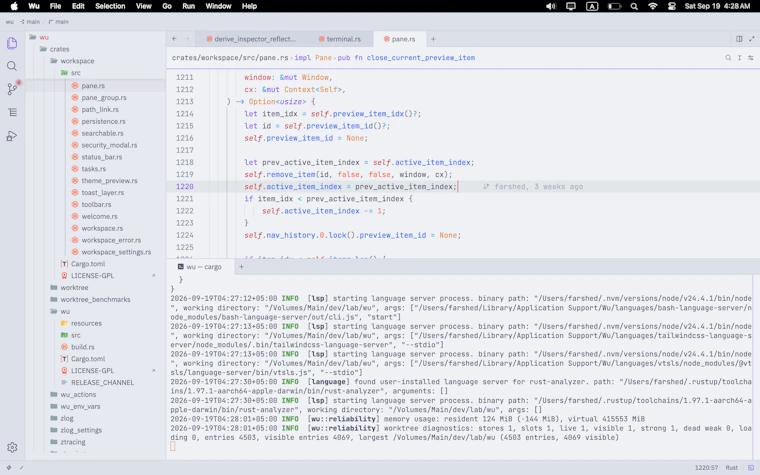Open the Git source control panel

12,89
